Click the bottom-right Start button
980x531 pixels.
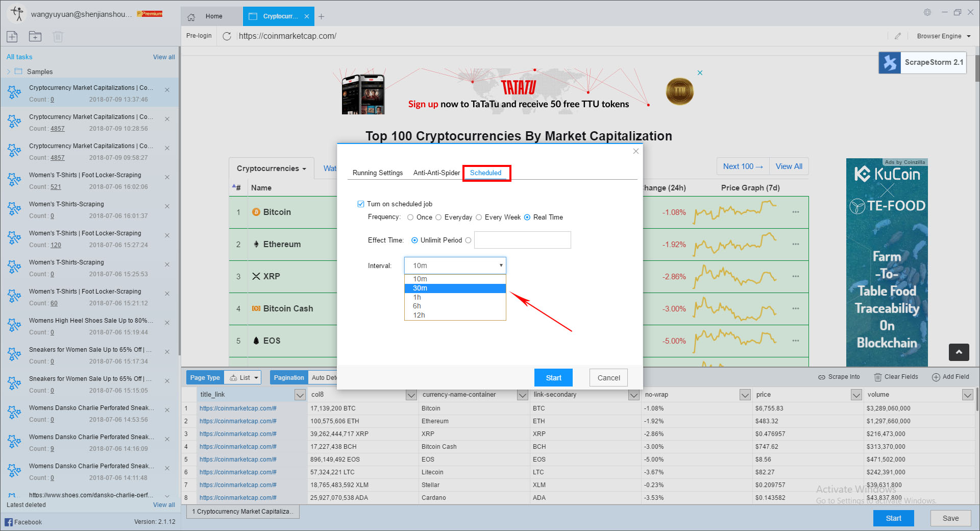coord(893,518)
